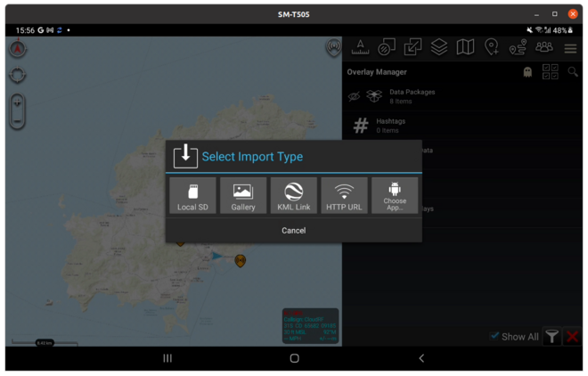Toggle visibility eye for Data Packages

(x=354, y=96)
